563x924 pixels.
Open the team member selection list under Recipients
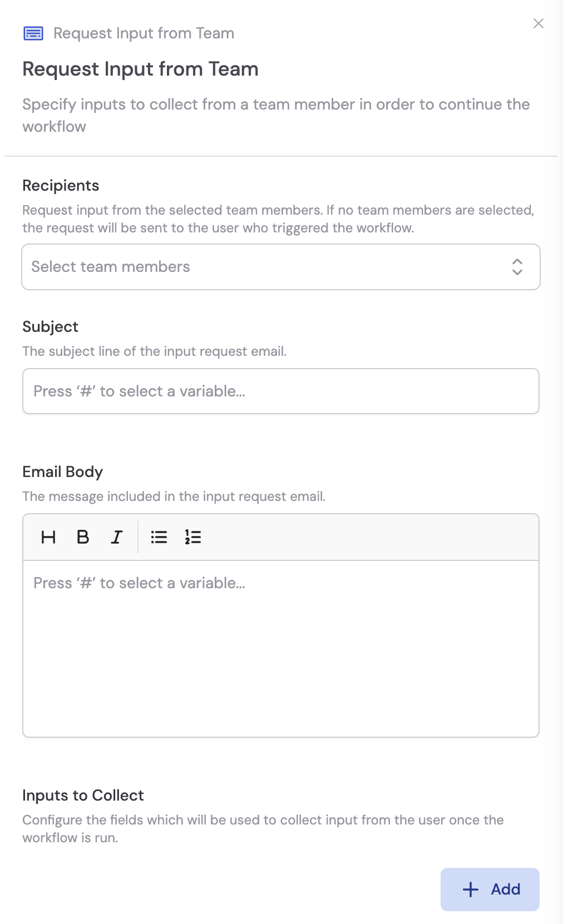[x=280, y=267]
